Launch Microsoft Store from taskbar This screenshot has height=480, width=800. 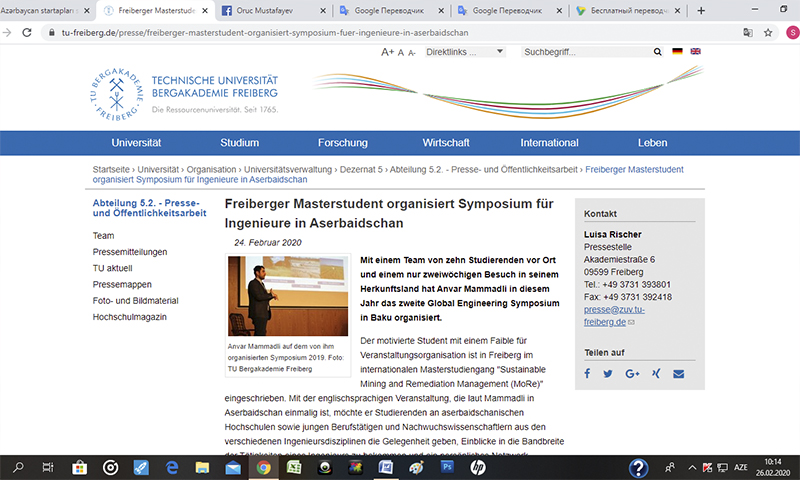[79, 467]
